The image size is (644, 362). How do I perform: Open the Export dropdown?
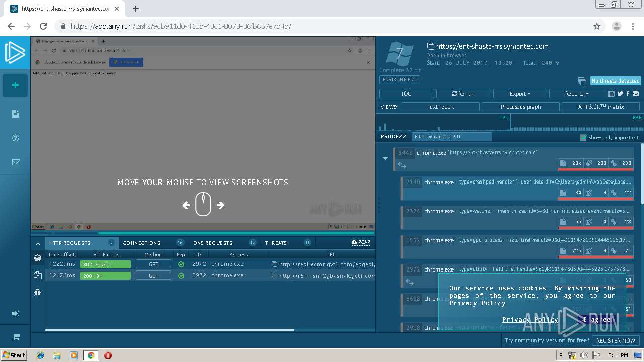[520, 94]
